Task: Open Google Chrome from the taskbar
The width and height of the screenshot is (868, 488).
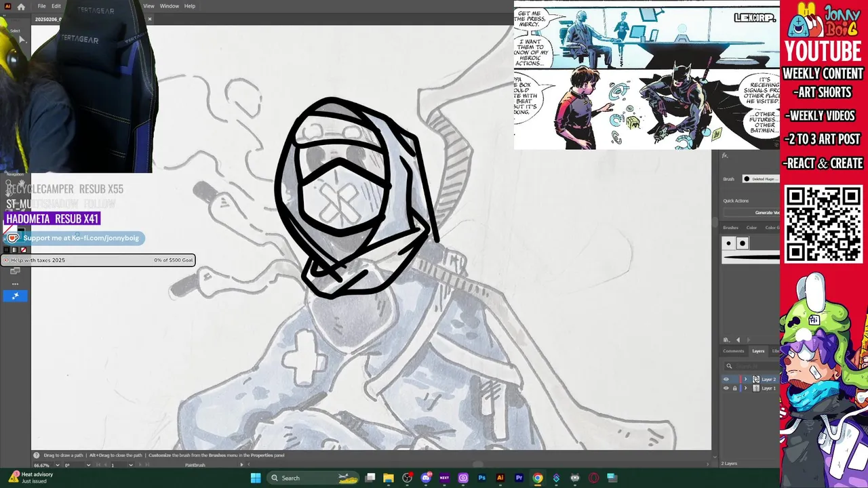Action: (x=538, y=478)
